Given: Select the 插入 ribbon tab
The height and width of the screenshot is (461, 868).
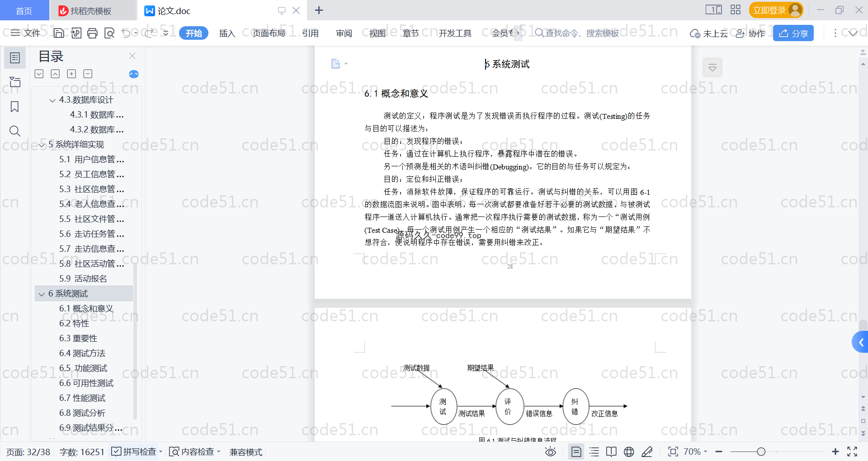Looking at the screenshot, I should 227,33.
